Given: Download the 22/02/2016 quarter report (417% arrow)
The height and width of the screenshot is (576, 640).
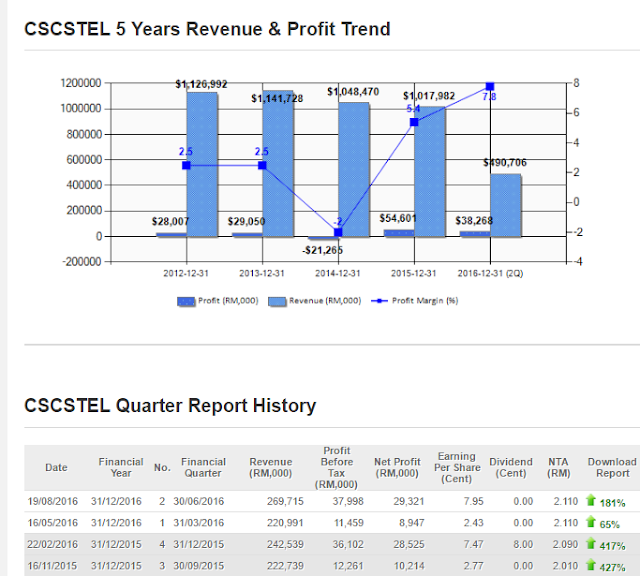Looking at the screenshot, I should tap(591, 544).
